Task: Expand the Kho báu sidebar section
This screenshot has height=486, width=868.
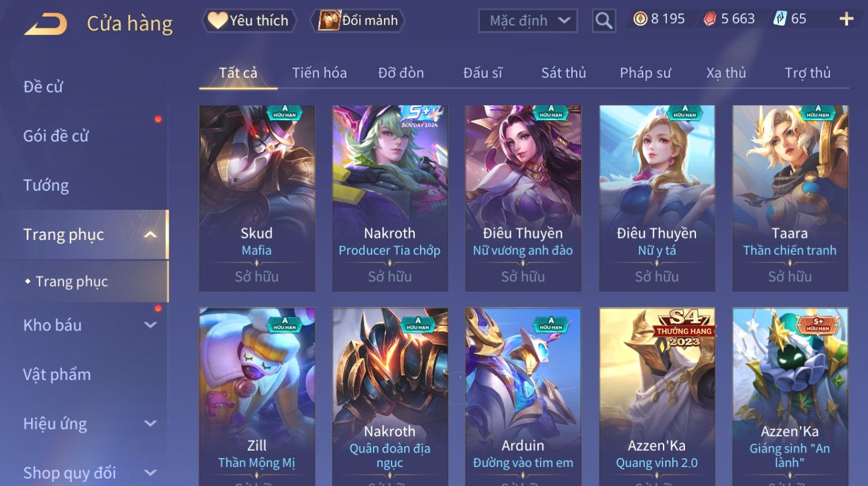Action: click(150, 325)
